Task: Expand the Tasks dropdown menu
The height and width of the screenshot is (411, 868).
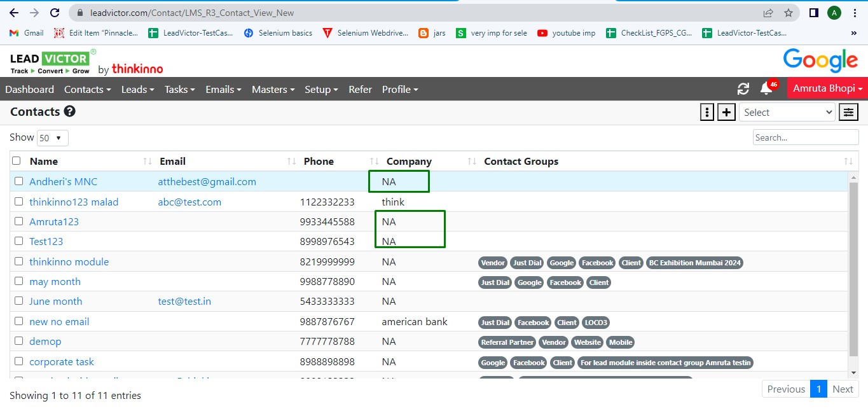Action: click(180, 89)
